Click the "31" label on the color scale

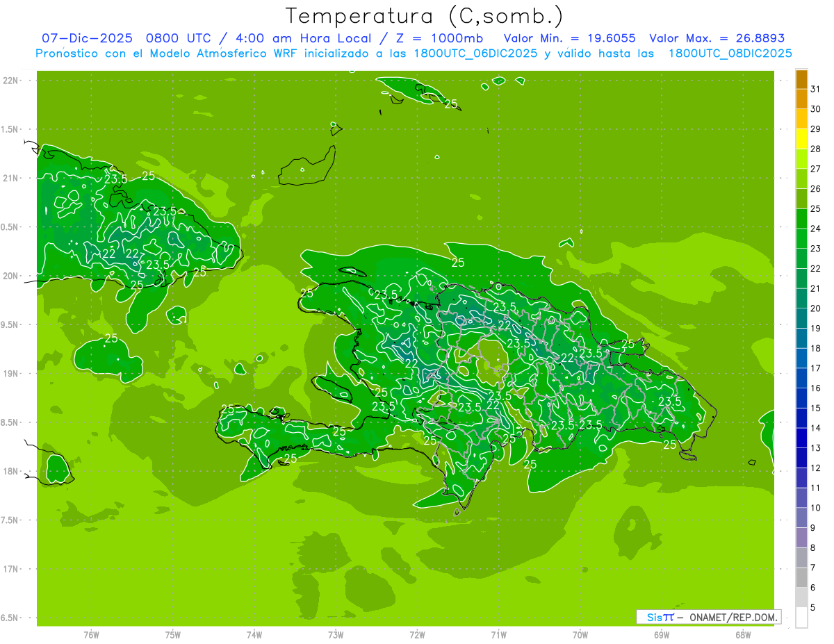pos(815,88)
